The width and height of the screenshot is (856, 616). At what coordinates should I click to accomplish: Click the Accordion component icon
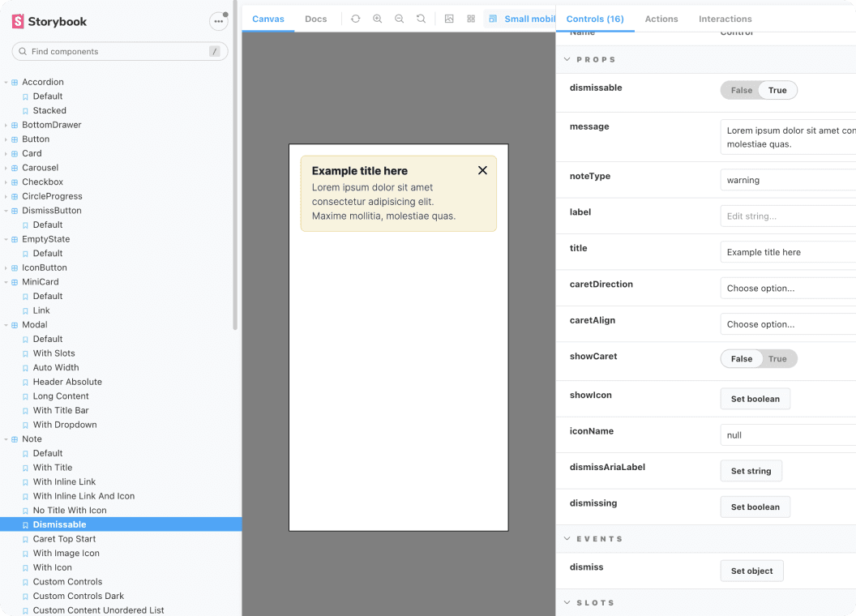15,82
